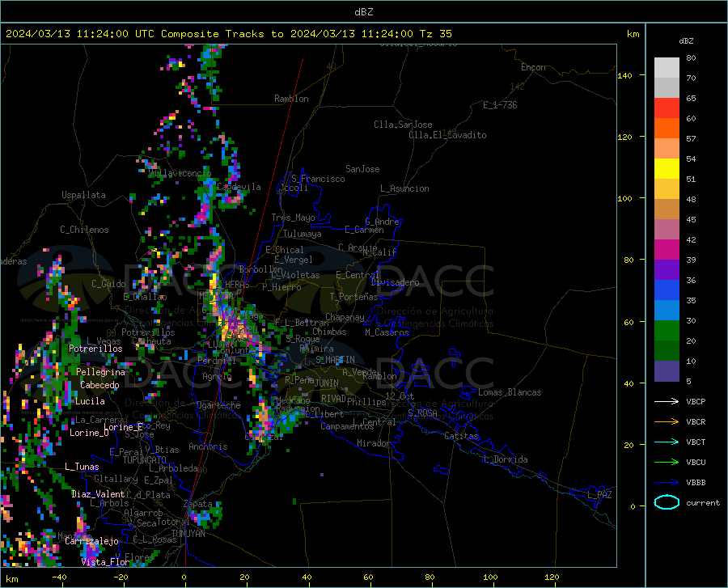
Task: Click the E_1-736 place label
Action: click(500, 105)
